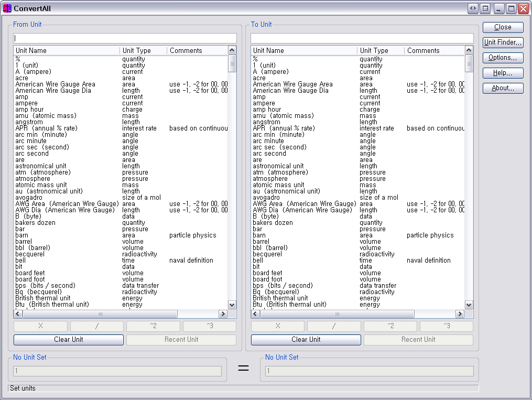
Task: Click Clear Unit under From Unit
Action: tap(69, 340)
